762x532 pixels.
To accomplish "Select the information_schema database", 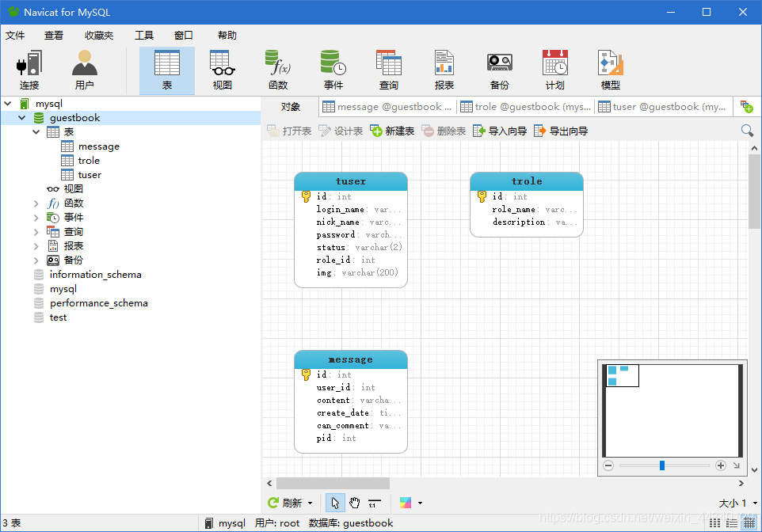I will tap(95, 275).
